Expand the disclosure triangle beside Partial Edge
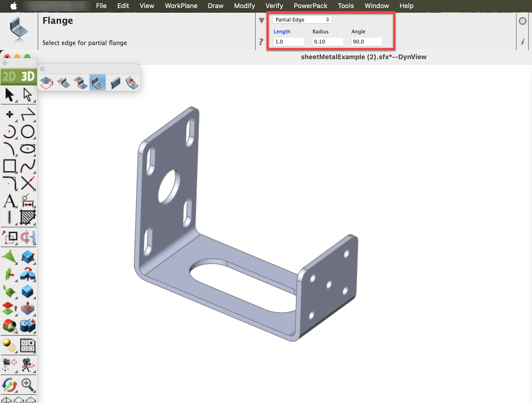This screenshot has width=532, height=403. pyautogui.click(x=261, y=21)
